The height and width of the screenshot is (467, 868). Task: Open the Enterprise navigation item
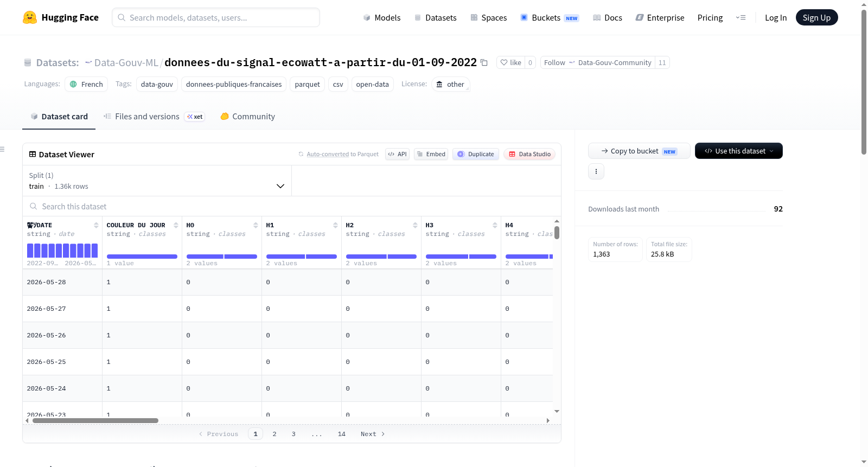(x=660, y=17)
